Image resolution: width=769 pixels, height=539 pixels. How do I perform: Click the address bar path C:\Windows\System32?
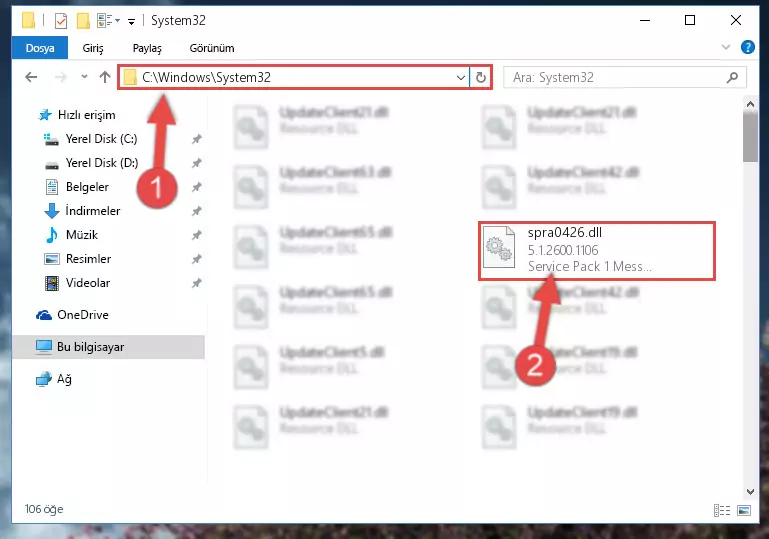(206, 77)
